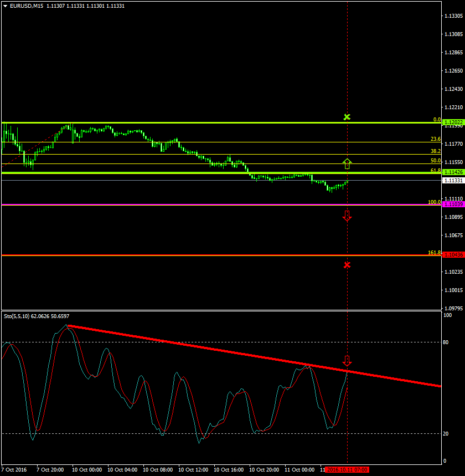Click the red X marker below 161.8 level
The height and width of the screenshot is (476, 465).
pyautogui.click(x=347, y=265)
